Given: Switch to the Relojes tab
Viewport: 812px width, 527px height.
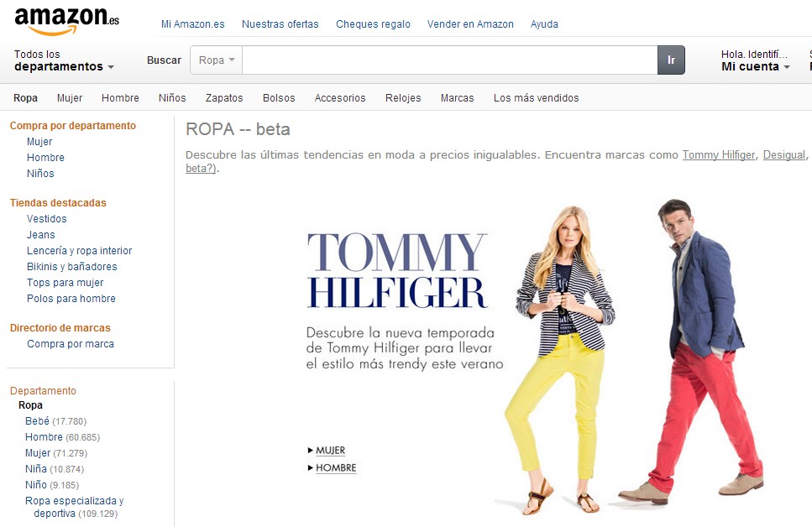Looking at the screenshot, I should click(403, 98).
